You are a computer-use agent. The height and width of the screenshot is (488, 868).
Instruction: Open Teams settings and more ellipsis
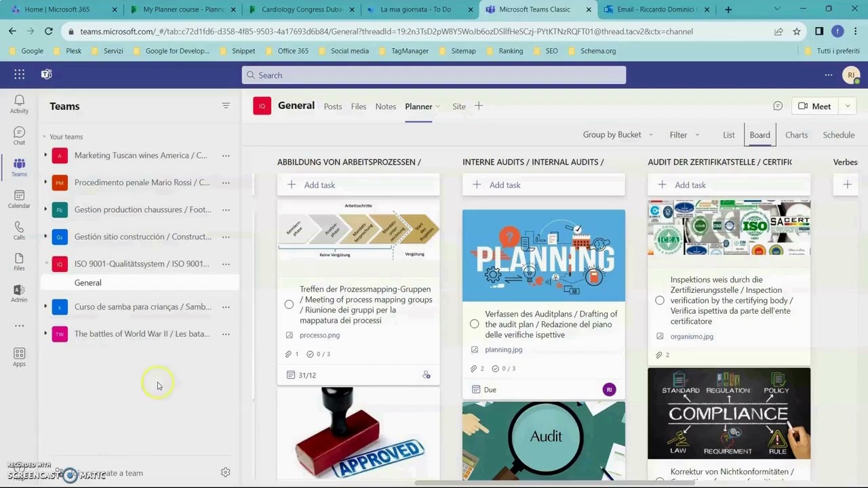tap(828, 75)
